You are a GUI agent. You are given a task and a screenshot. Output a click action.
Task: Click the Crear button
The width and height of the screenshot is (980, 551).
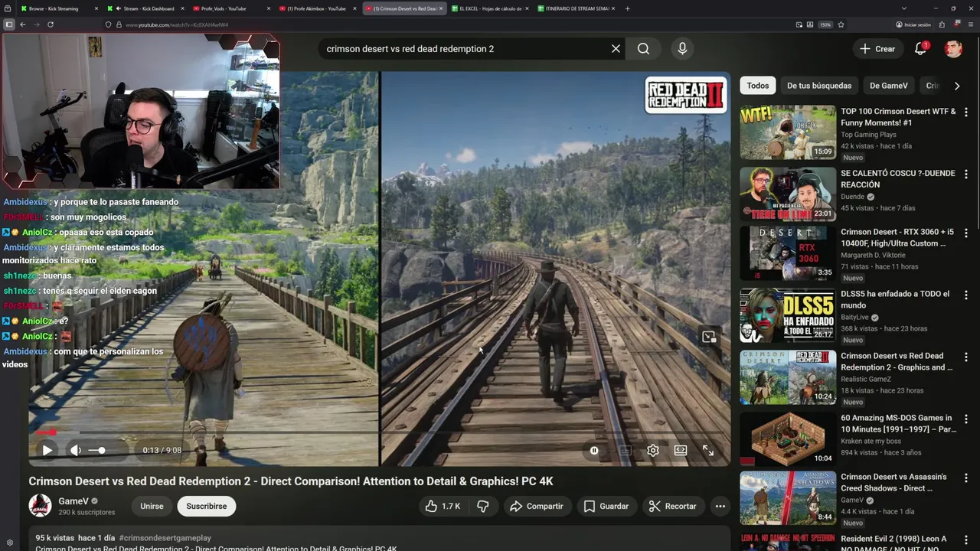[x=877, y=48]
